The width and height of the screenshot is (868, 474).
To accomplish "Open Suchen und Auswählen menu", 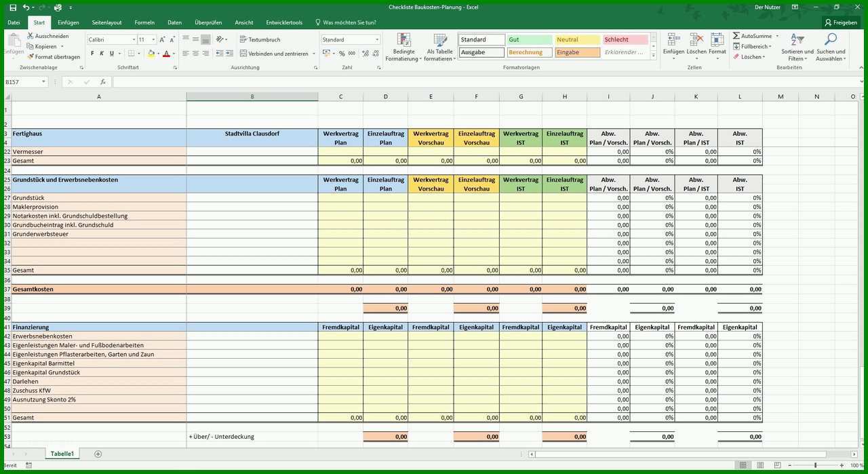I will [x=831, y=47].
